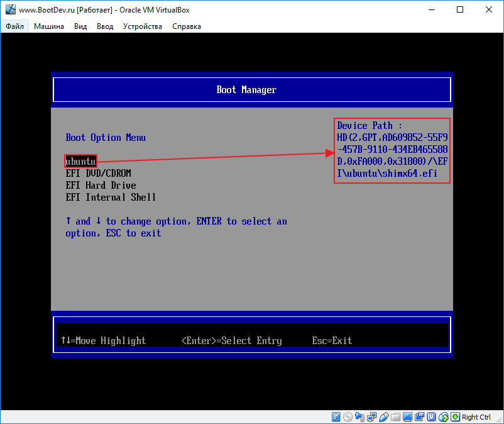Image resolution: width=504 pixels, height=424 pixels.
Task: Toggle the video recording status icon
Action: 420,416
